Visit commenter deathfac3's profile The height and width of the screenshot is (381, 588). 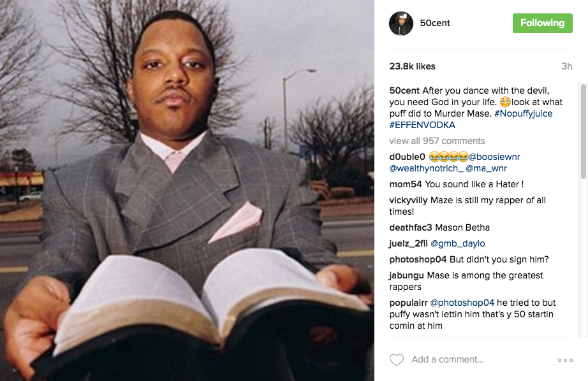(410, 227)
